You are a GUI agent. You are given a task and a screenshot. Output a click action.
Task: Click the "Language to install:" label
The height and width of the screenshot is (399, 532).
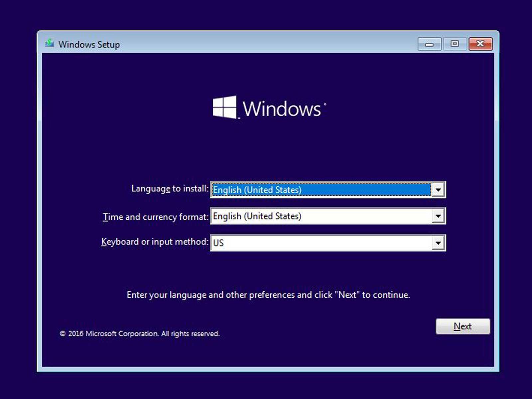tap(170, 189)
